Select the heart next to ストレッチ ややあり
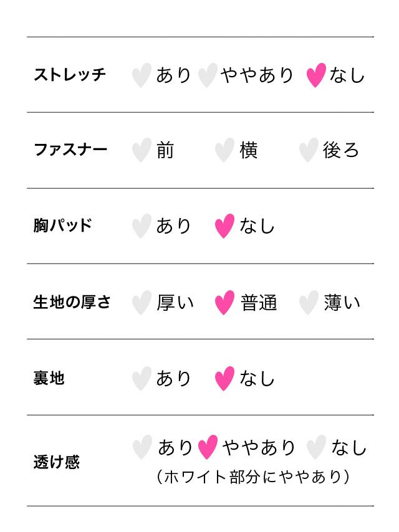399x532 pixels. 207,75
